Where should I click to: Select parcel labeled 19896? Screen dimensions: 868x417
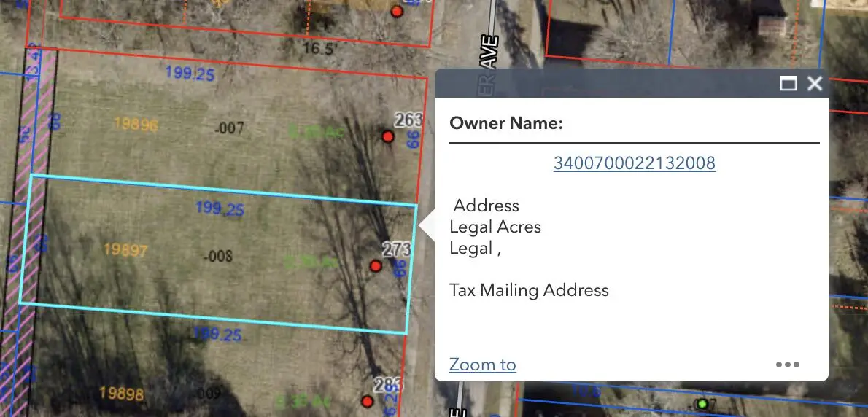[136, 125]
